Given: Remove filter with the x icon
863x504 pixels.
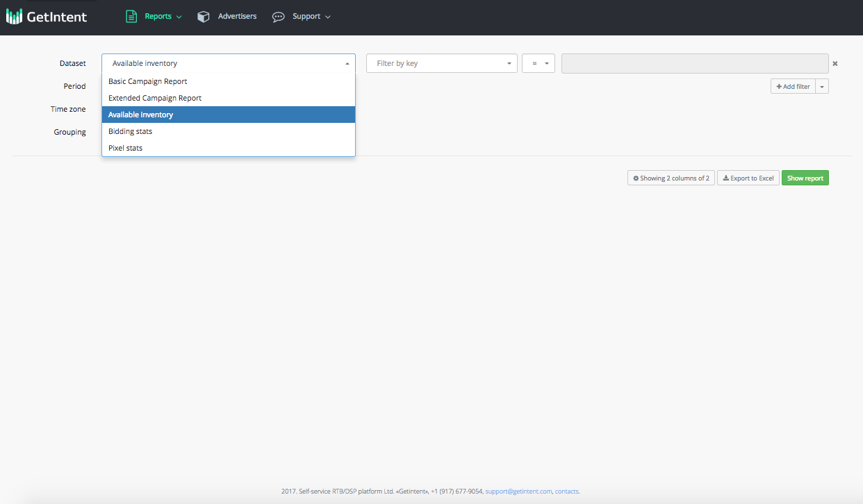Looking at the screenshot, I should (835, 63).
